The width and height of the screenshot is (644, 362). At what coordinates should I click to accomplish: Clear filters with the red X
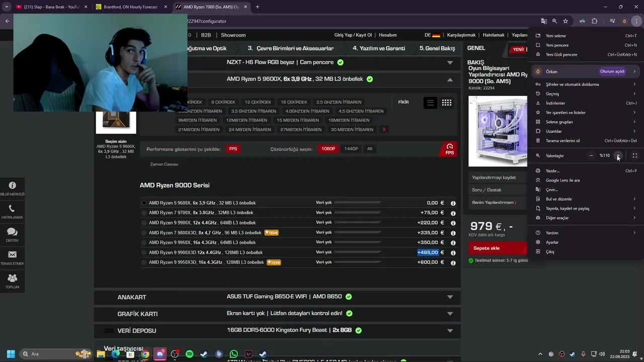pos(384,130)
